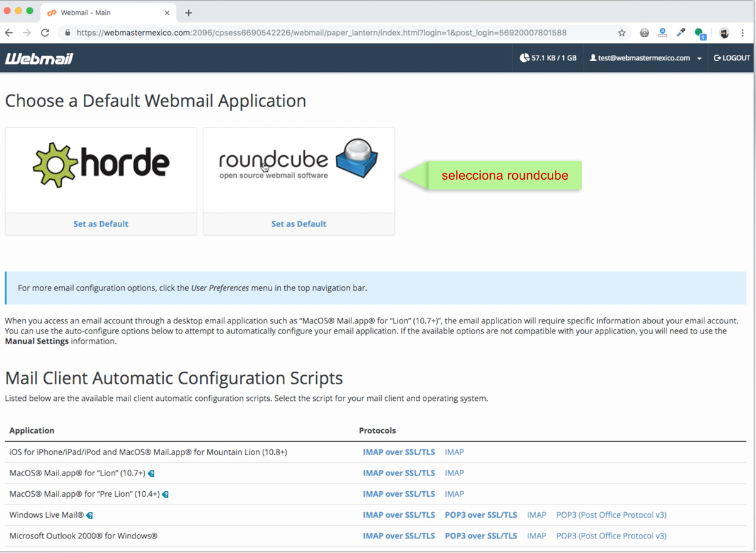Viewport: 756px width, 553px height.
Task: Click the info icon beside MacOS Mail.app Lion (10.7+)
Action: (151, 474)
